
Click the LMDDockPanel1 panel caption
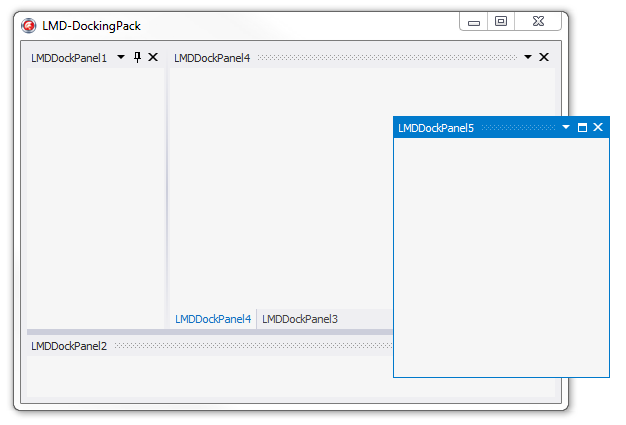click(69, 58)
